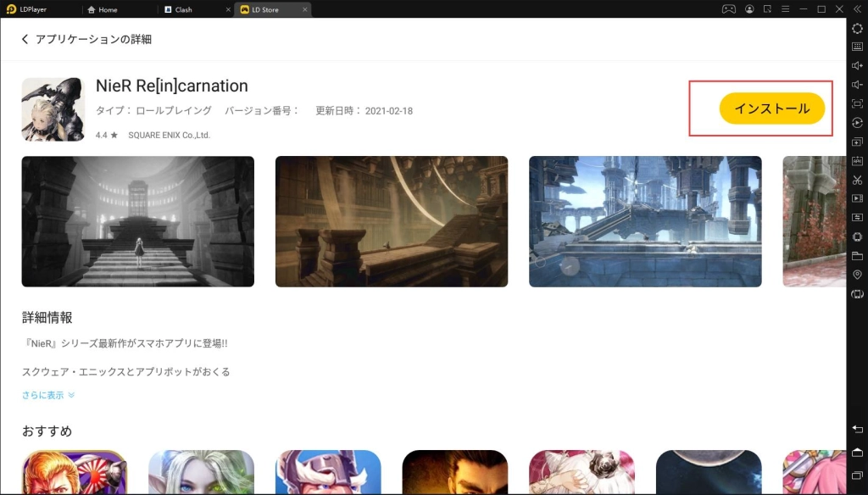This screenshot has height=495, width=868.
Task: Open recommended app with white-haired girl
Action: [581, 472]
